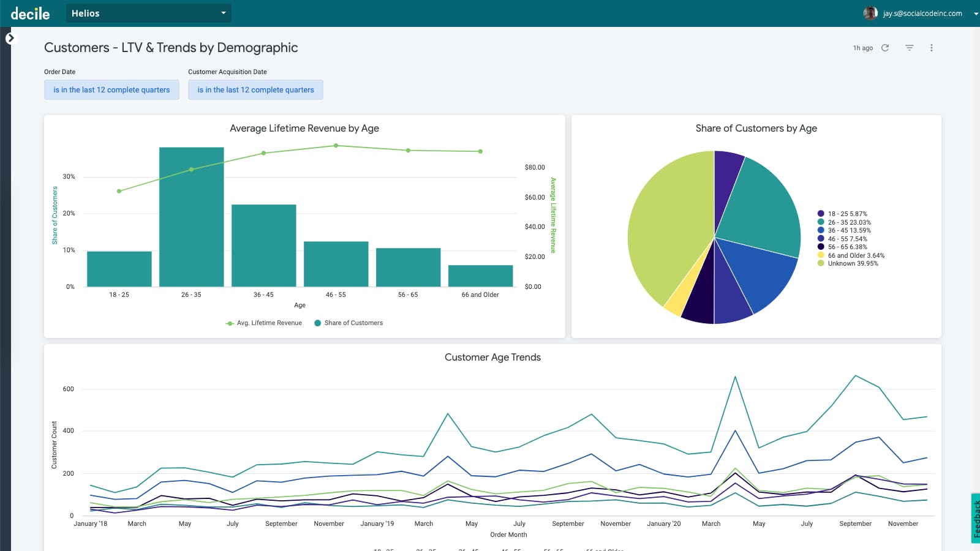Toggle Avg. Lifetime Revenue legend series
This screenshot has height=551, width=980.
264,323
